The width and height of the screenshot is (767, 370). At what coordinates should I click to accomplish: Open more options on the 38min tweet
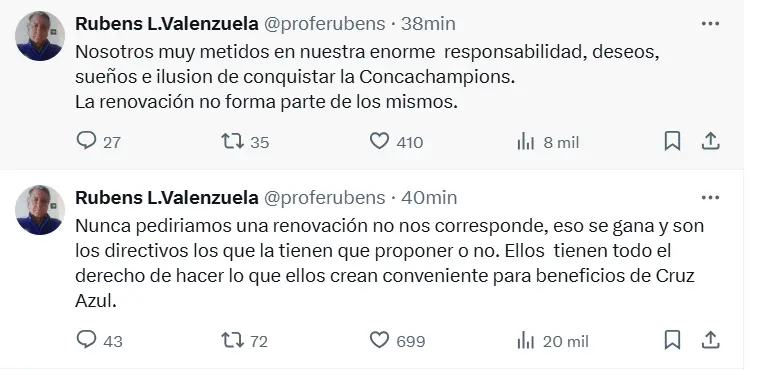tap(710, 23)
